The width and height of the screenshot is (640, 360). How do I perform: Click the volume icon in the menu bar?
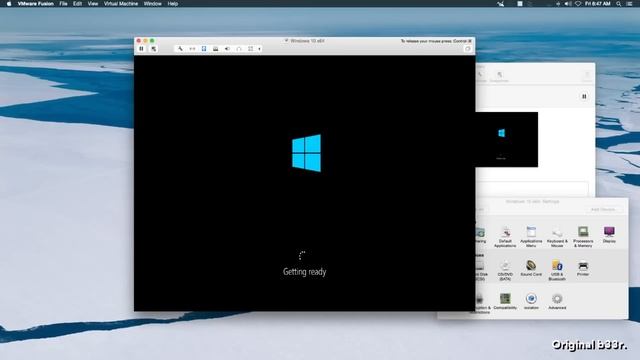click(x=568, y=4)
